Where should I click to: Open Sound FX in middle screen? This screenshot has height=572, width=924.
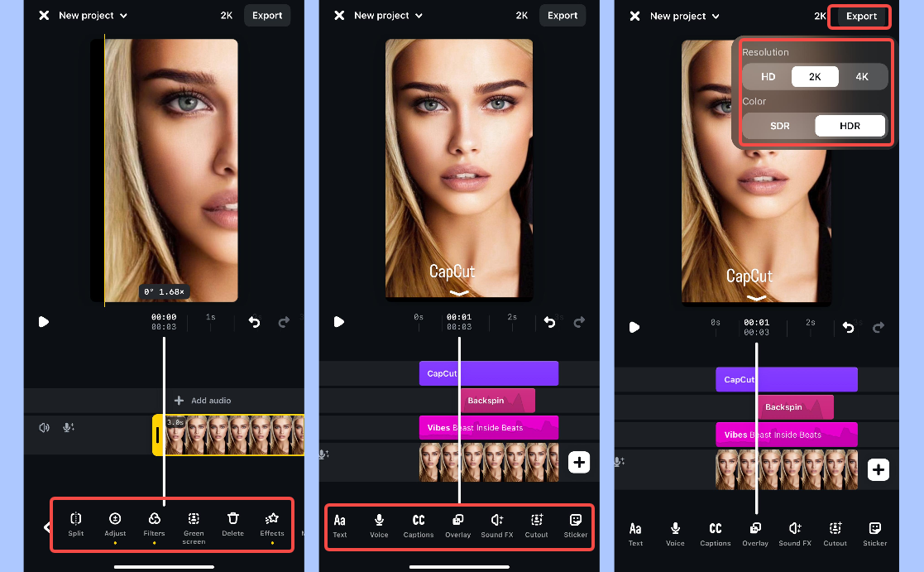[497, 526]
